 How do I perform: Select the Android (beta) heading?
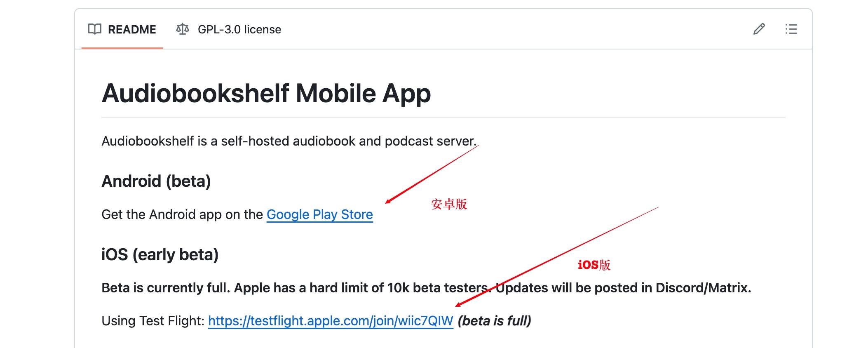(156, 181)
